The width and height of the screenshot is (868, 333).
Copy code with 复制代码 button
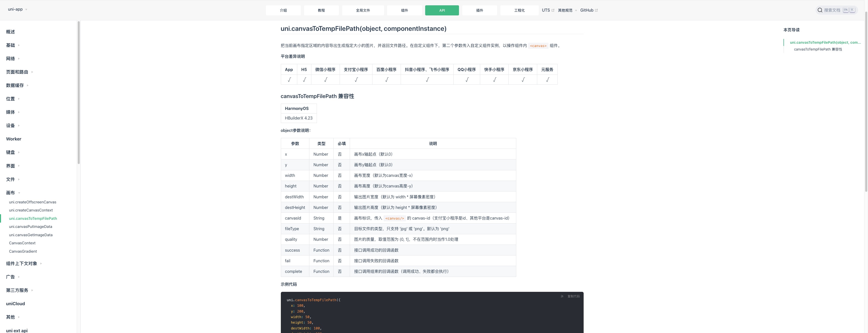pos(573,296)
